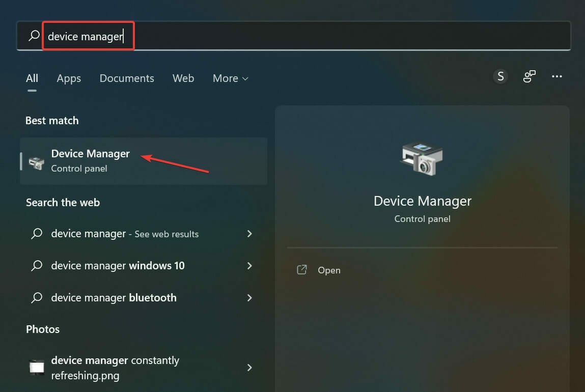Expand chevron beside 'See web results' entry

tap(249, 234)
